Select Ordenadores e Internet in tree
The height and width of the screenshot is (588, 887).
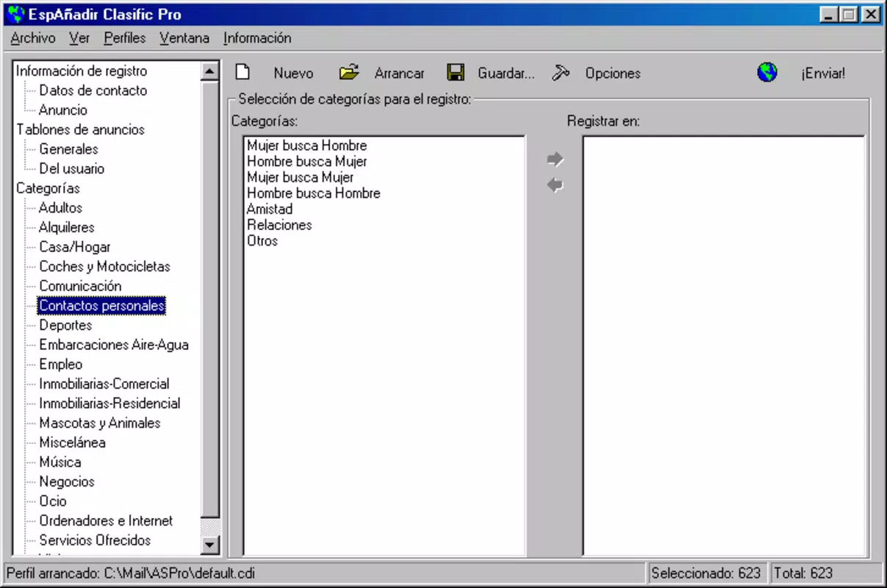pos(106,520)
